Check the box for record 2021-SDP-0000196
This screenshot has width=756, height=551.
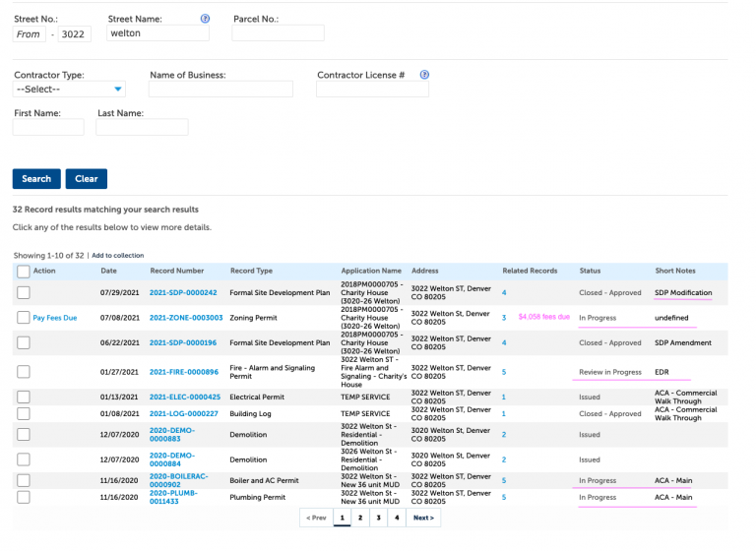click(24, 342)
